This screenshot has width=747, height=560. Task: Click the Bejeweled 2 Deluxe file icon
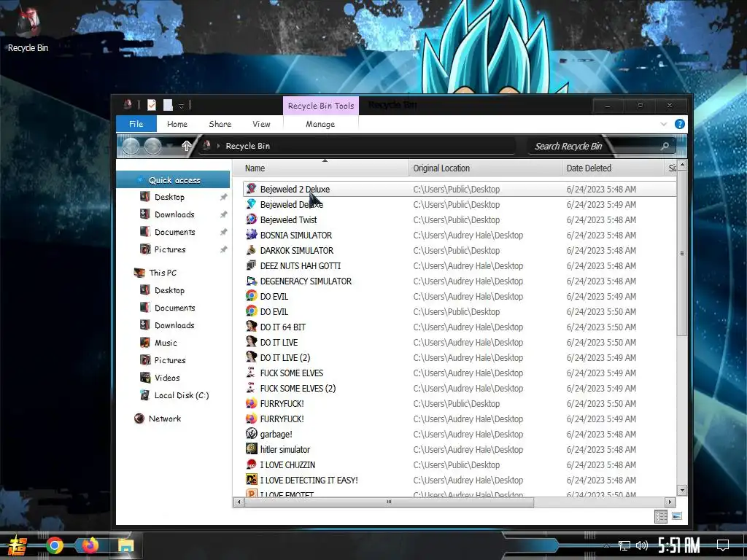tap(252, 189)
